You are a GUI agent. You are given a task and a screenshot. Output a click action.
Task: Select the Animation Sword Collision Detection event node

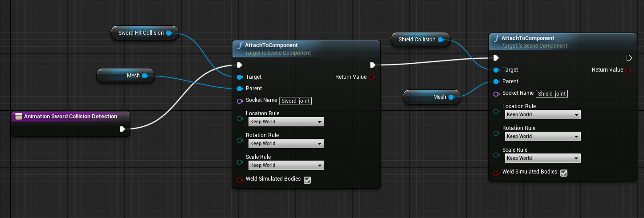[70, 117]
